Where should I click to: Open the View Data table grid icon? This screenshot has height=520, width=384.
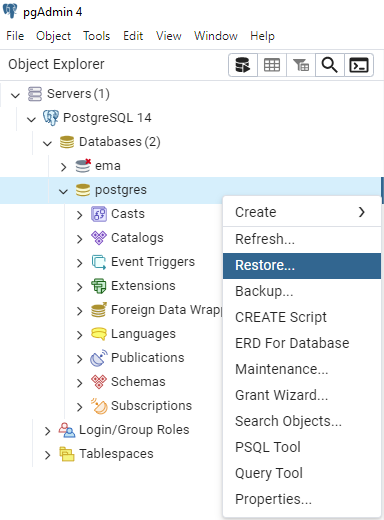tap(272, 65)
